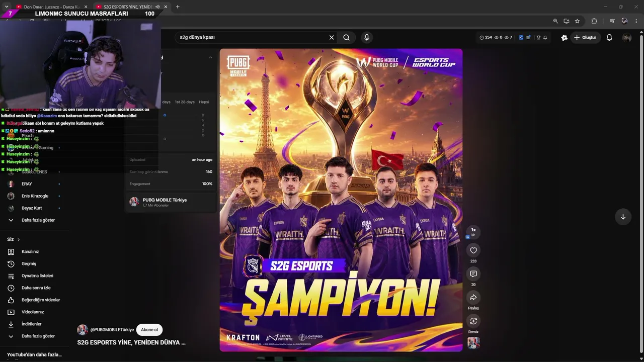Open the Chrome three-dot menu
Screen dimensions: 644x362
click(636, 21)
